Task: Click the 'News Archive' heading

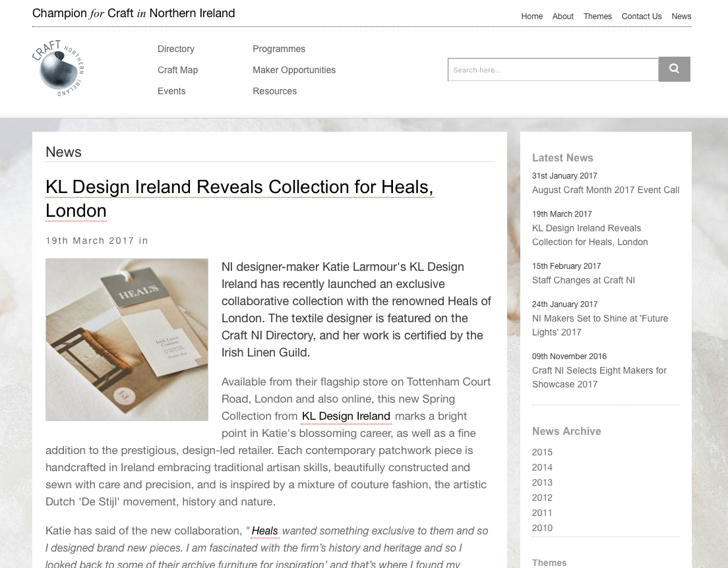Action: [566, 431]
